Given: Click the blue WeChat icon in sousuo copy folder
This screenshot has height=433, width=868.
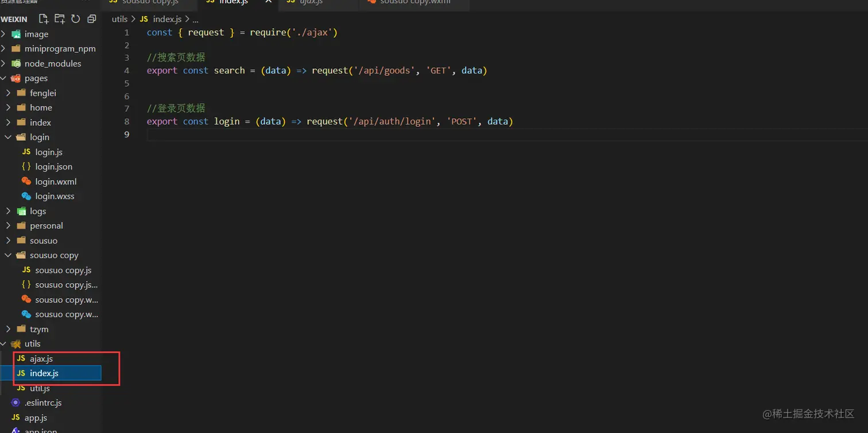Looking at the screenshot, I should tap(26, 314).
